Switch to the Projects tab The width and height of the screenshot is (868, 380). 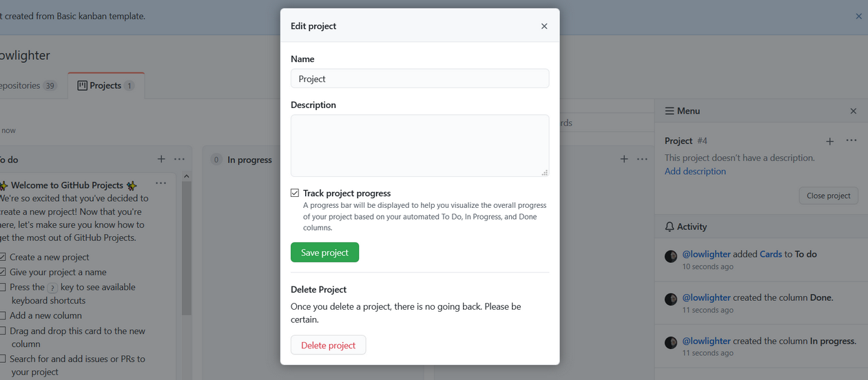click(105, 85)
